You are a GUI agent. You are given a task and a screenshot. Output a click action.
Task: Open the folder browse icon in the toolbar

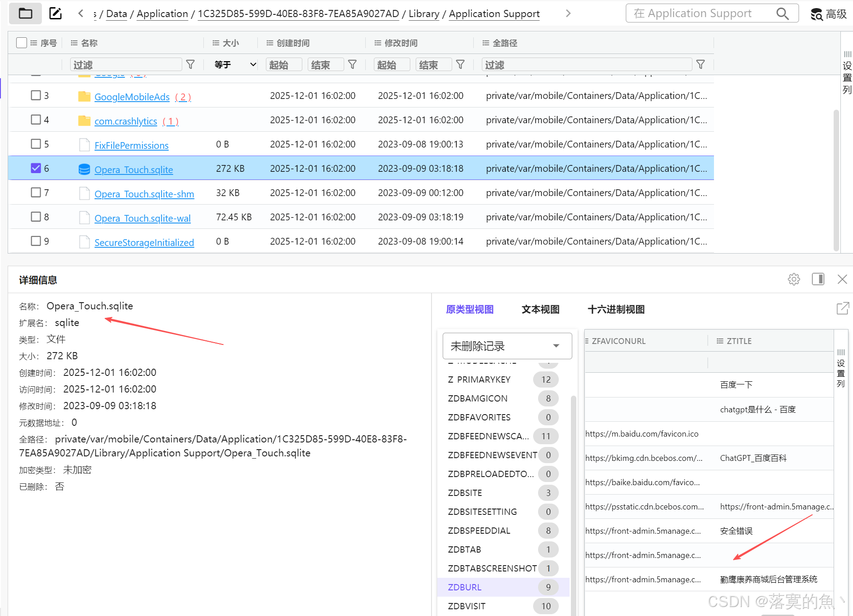coord(25,13)
